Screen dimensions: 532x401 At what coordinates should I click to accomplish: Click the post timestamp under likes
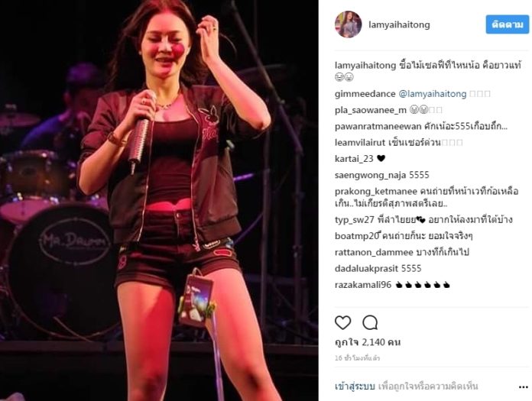(357, 358)
